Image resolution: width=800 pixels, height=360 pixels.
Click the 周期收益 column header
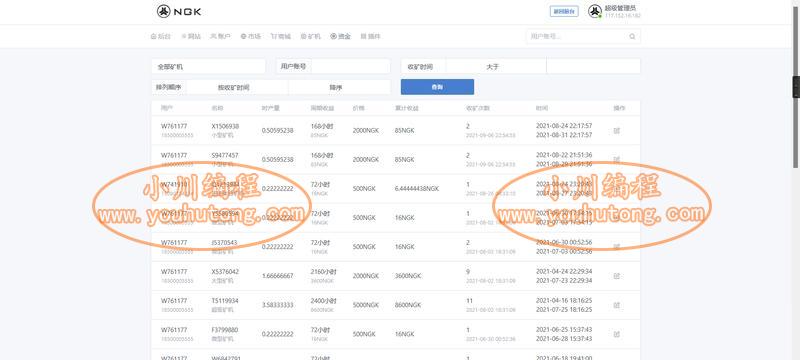click(x=322, y=108)
